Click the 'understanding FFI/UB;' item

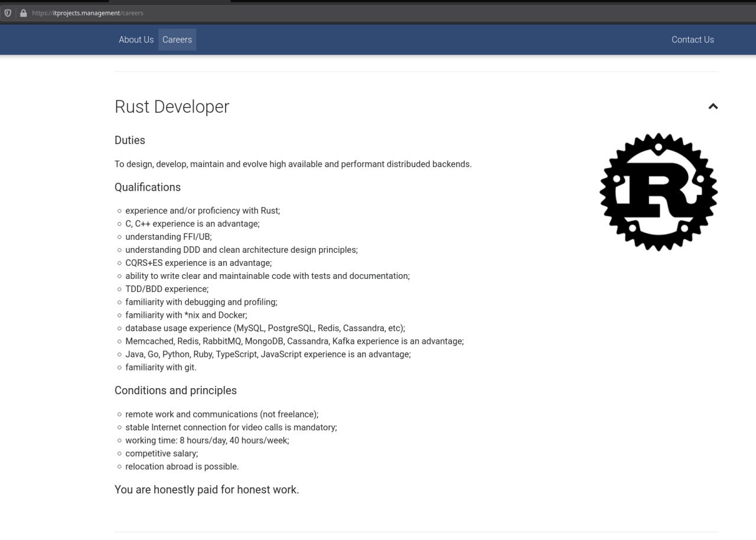click(168, 237)
